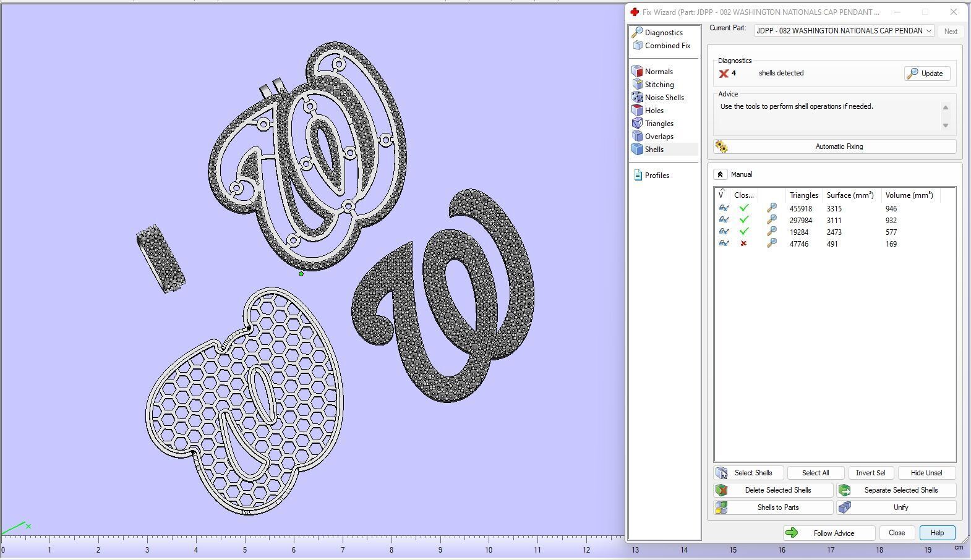Click the Next part button
Screen dimensions: 971x560
(951, 32)
